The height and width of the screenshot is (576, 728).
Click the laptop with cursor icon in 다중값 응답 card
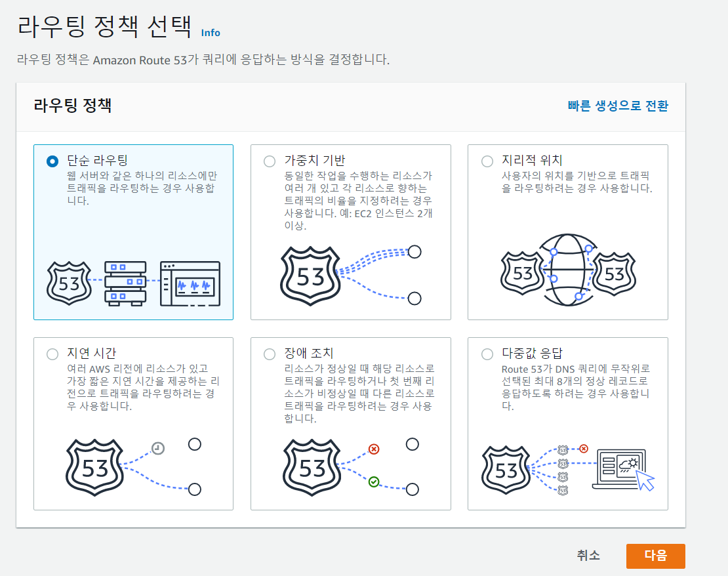pos(623,470)
